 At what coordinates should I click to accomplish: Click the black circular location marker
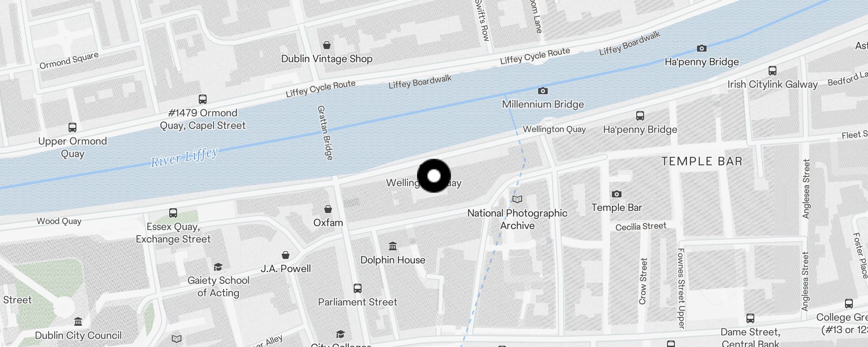(x=434, y=176)
